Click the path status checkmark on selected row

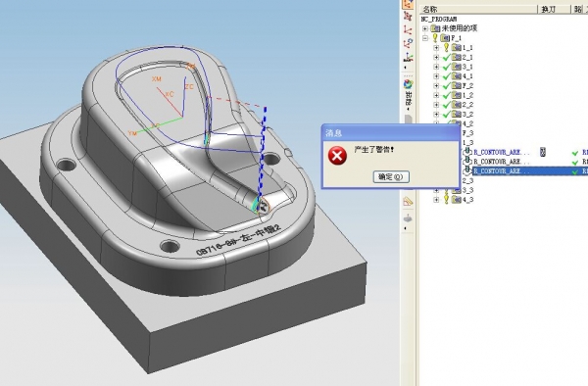[x=575, y=171]
